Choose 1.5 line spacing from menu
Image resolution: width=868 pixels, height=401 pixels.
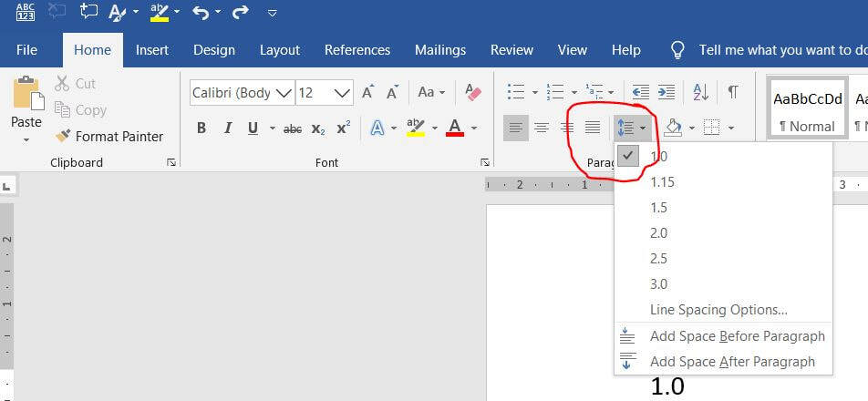pyautogui.click(x=658, y=207)
